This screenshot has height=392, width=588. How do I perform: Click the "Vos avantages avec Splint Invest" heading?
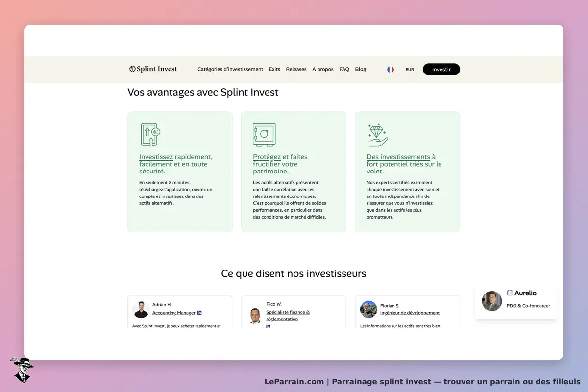(x=203, y=92)
